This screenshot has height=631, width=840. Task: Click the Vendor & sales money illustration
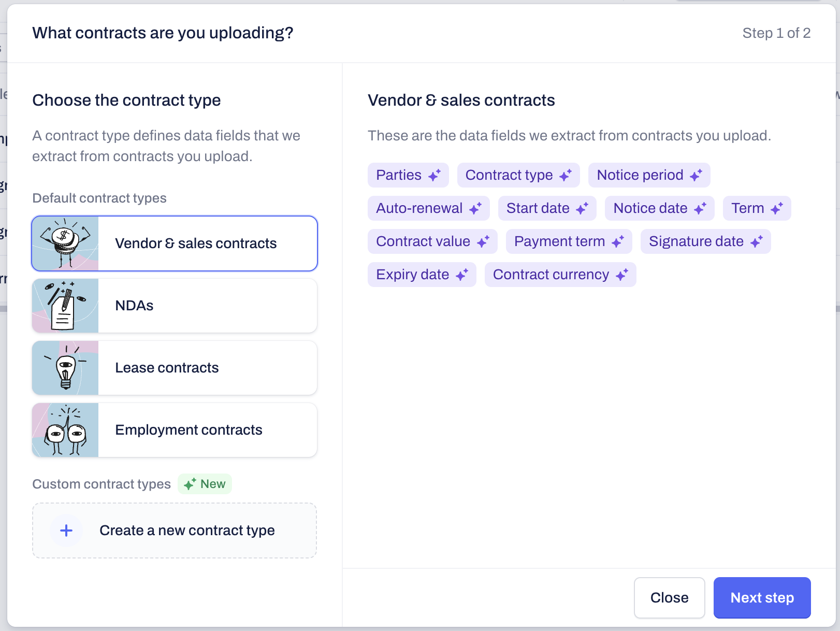click(x=65, y=243)
